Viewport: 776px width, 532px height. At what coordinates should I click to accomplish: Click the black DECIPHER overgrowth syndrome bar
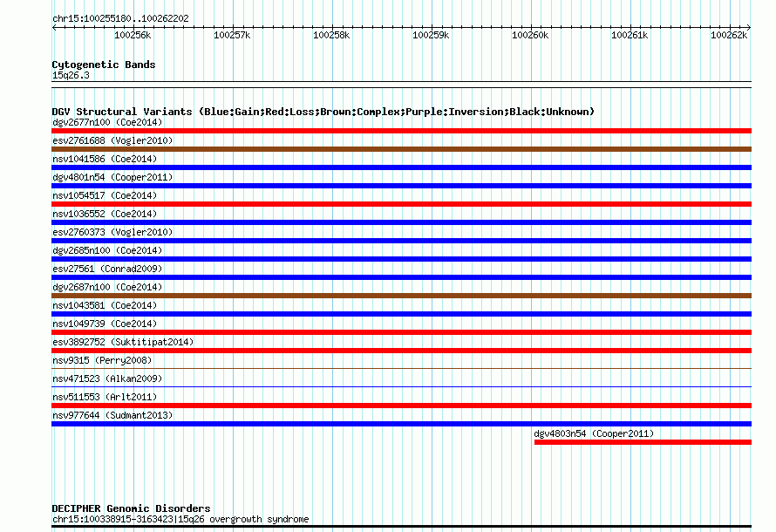[401, 527]
